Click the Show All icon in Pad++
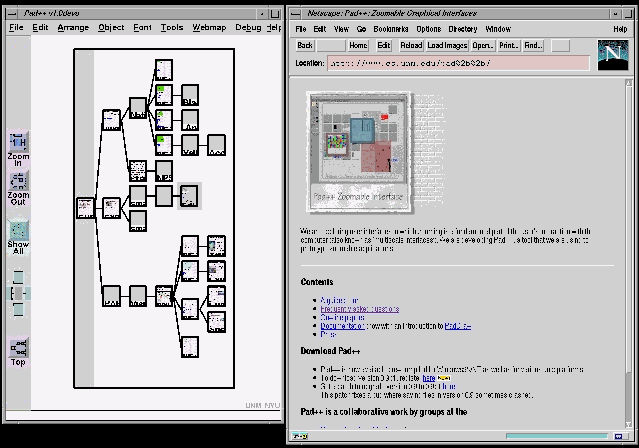 coord(18,230)
